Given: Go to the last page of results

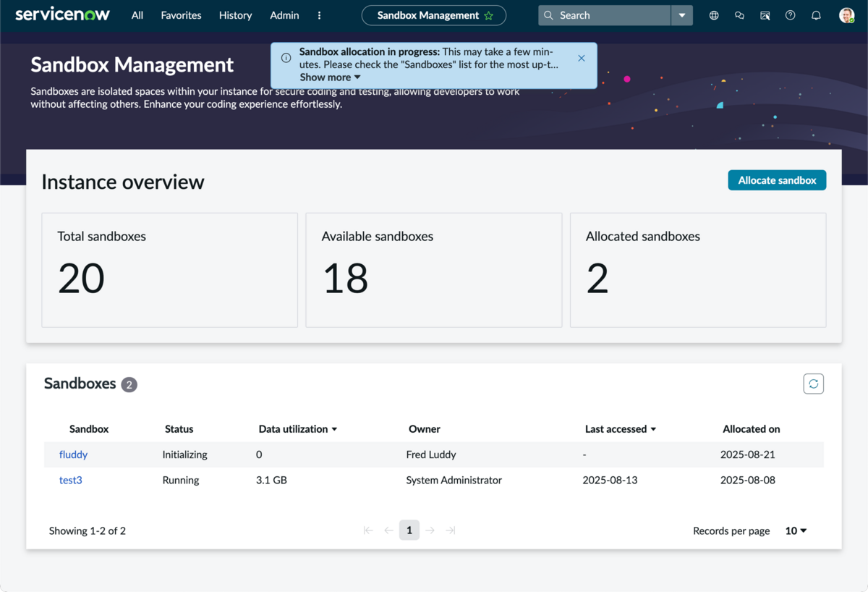Looking at the screenshot, I should tap(451, 530).
